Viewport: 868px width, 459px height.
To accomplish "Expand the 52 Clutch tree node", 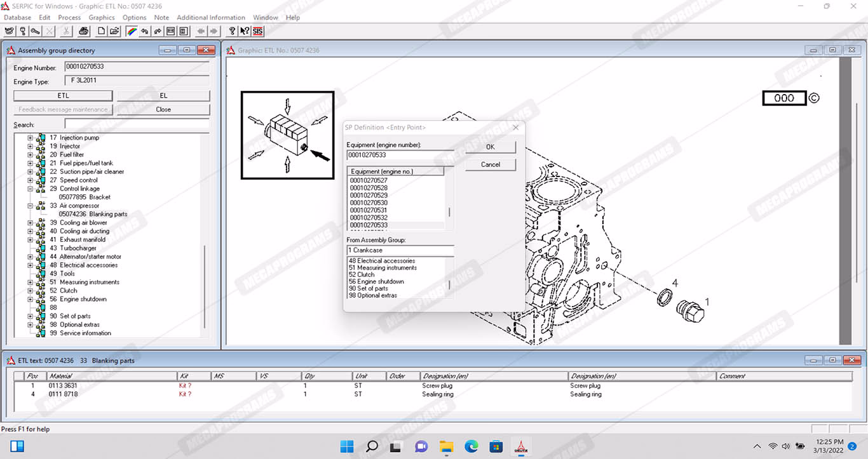I will 30,291.
